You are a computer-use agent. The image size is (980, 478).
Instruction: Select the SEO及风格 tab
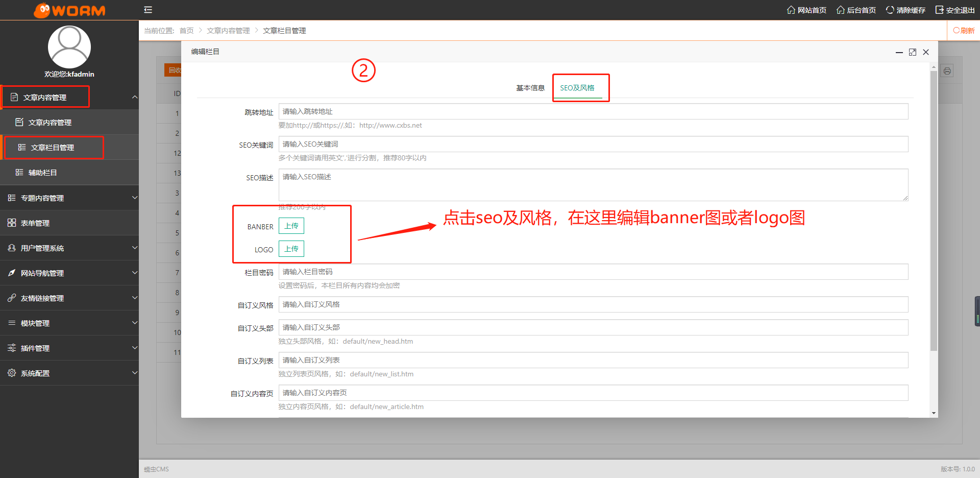click(577, 88)
